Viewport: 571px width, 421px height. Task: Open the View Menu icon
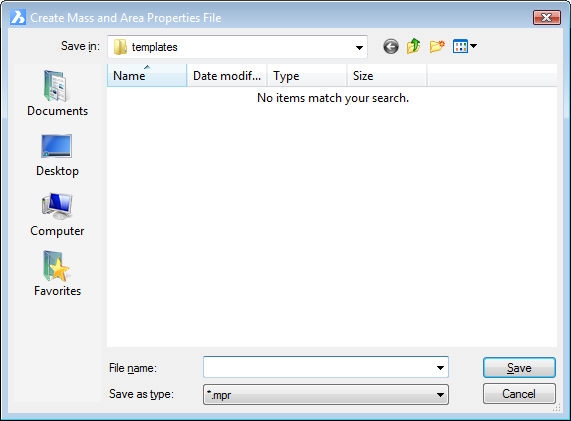[x=460, y=47]
